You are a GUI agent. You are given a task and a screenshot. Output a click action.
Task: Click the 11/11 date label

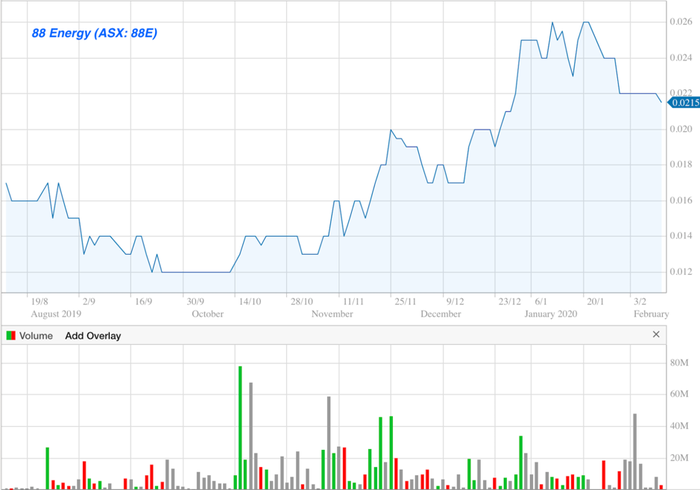coord(353,302)
